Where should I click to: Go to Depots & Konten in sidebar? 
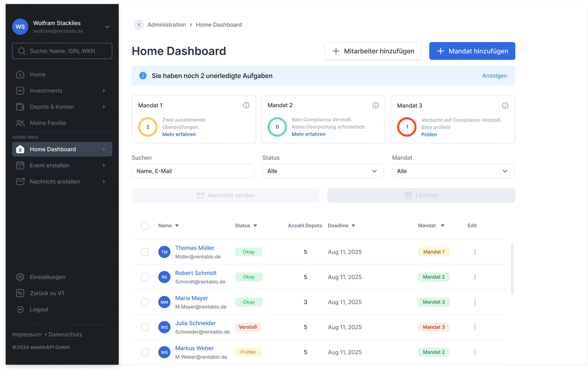coord(52,107)
